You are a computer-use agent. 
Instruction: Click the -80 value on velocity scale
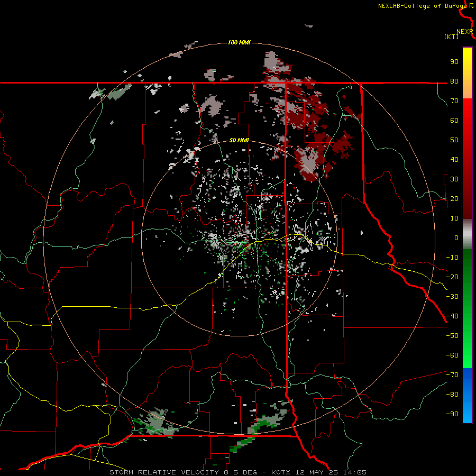tap(452, 395)
